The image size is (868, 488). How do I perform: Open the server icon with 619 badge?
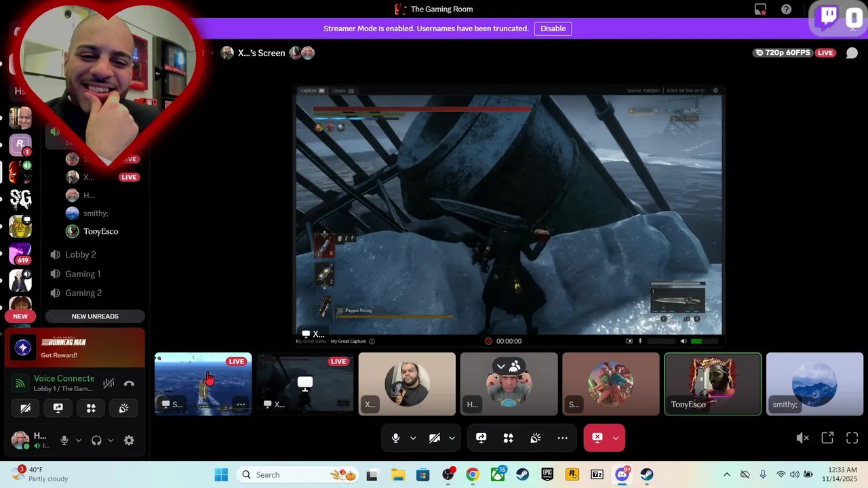(20, 253)
